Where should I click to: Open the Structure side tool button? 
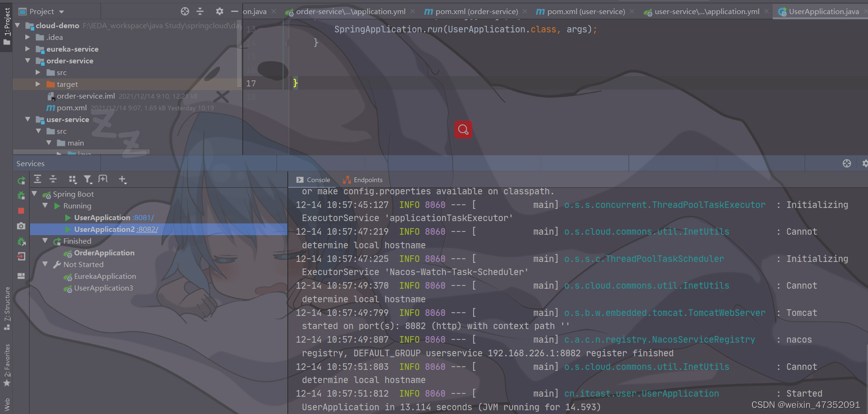(x=7, y=308)
